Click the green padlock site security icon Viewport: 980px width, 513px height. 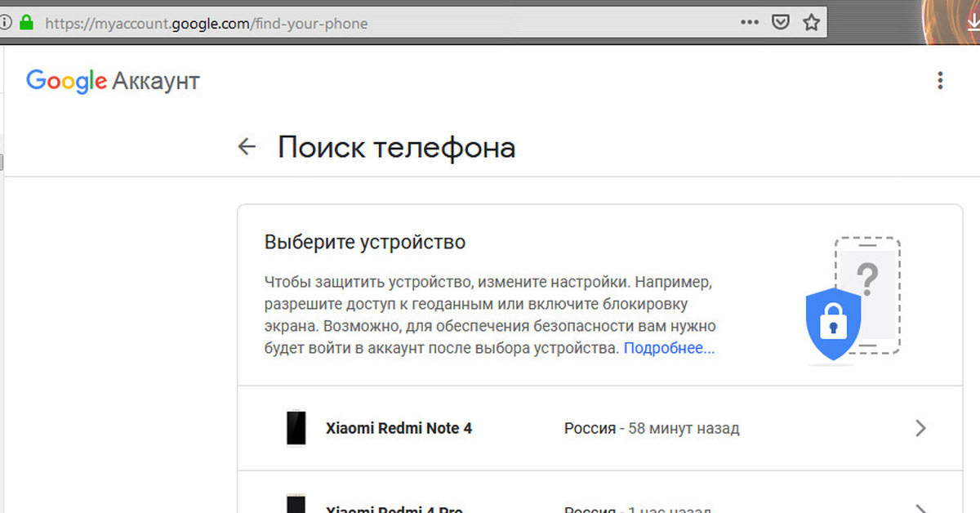tap(27, 23)
